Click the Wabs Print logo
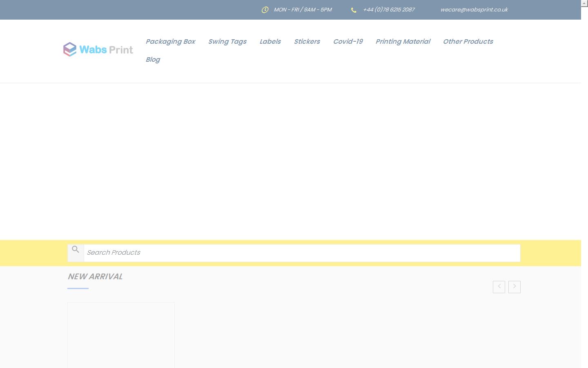Image resolution: width=588 pixels, height=368 pixels. pos(98,49)
